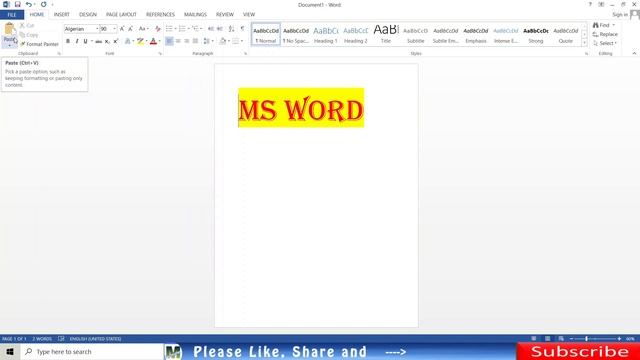Switch to the REVIEW tab
The image size is (640, 360).
(225, 15)
